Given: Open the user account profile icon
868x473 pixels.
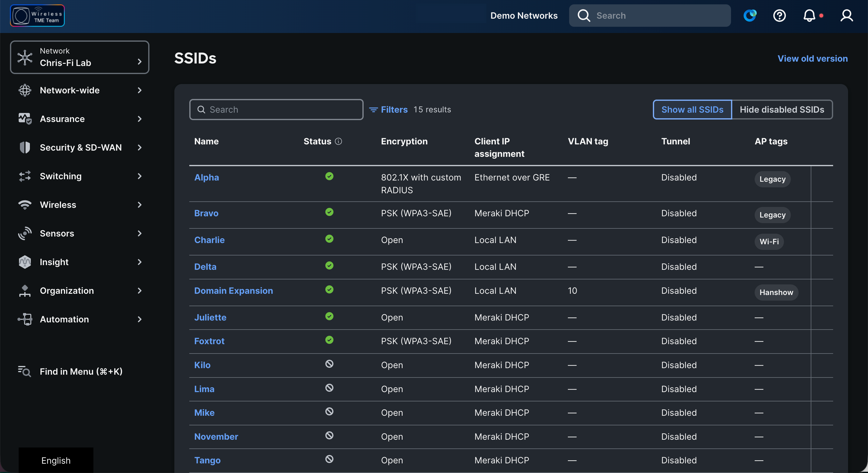Looking at the screenshot, I should (x=846, y=16).
